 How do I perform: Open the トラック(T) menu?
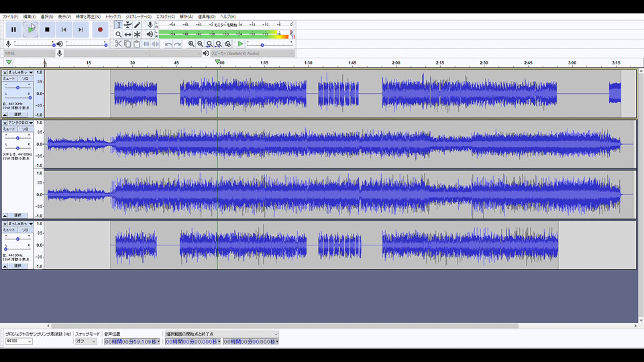[x=113, y=17]
